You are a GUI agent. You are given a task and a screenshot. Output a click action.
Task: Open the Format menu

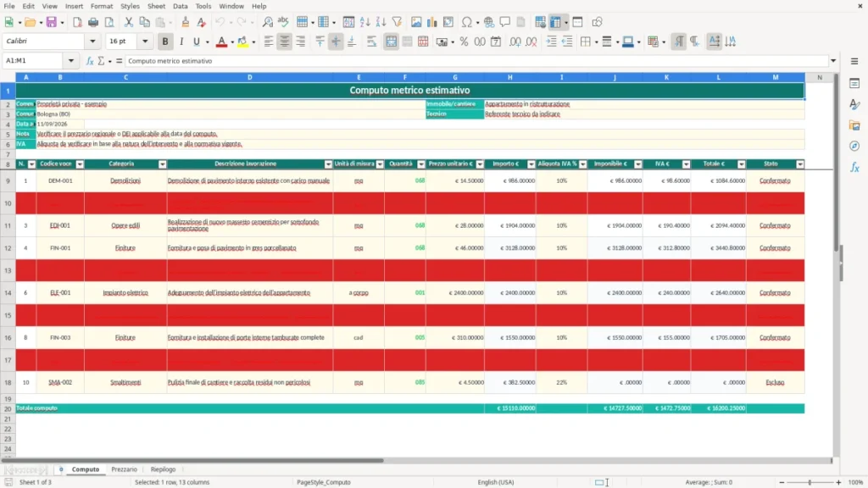102,6
